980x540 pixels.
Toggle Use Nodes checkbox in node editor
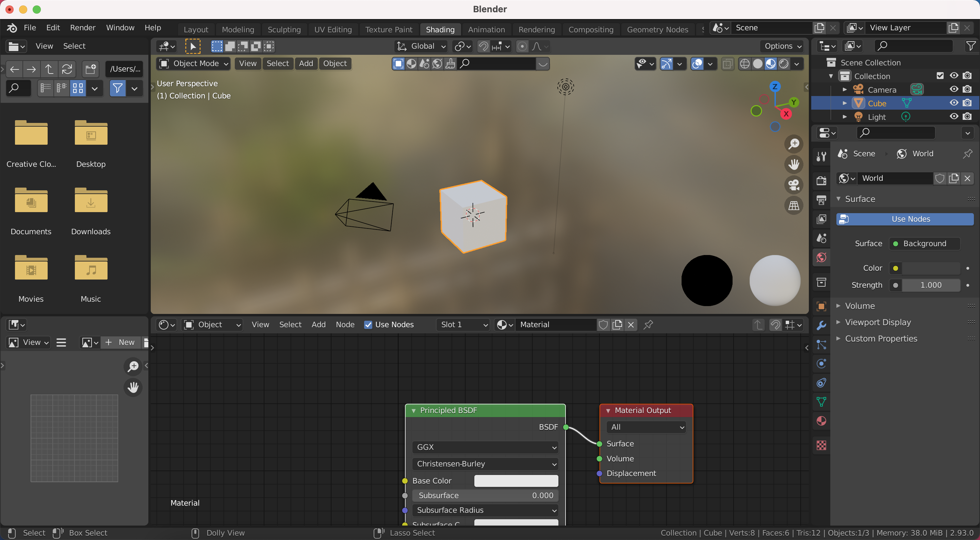click(x=368, y=324)
